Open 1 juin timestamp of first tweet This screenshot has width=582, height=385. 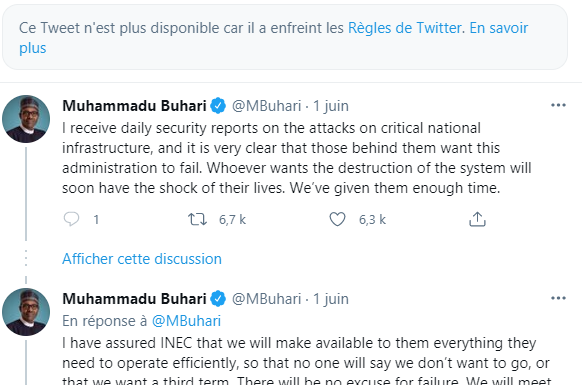[x=331, y=106]
